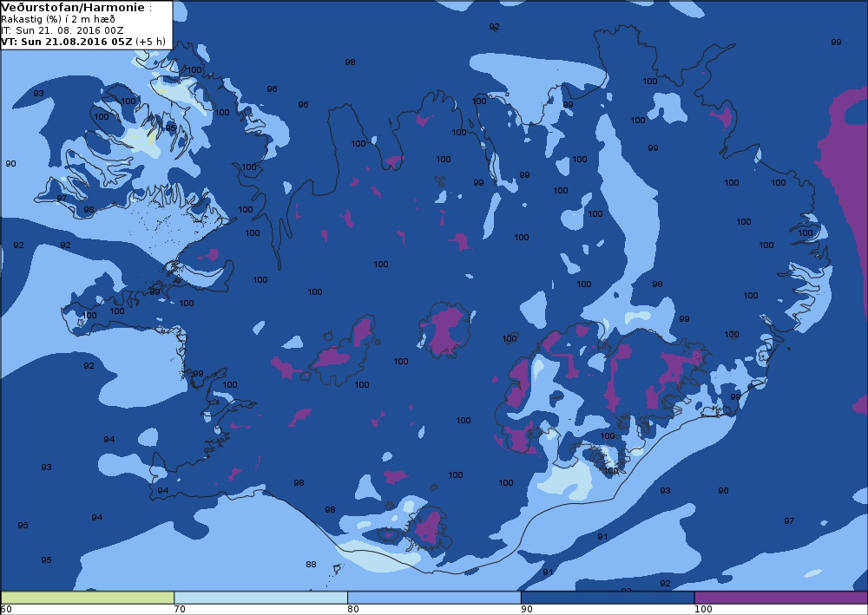Screen dimensions: 868x615
Task: Click the legend scale label "70"
Action: (180, 609)
